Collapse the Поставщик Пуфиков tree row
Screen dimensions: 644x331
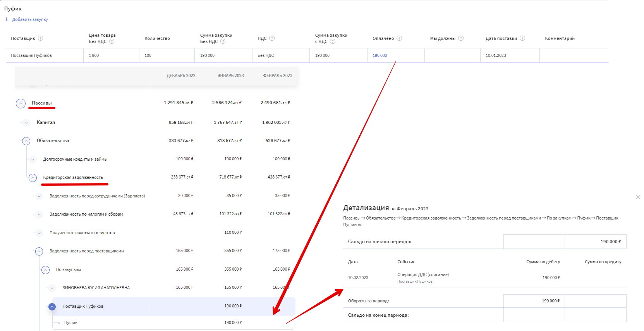[x=52, y=307]
